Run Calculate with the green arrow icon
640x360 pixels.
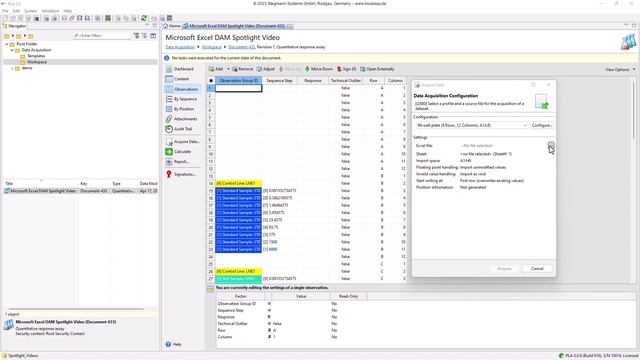178,151
